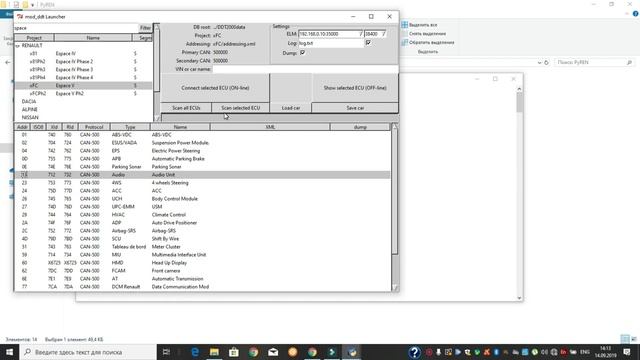
Task: Open the taskbar clock and date
Action: point(606,352)
